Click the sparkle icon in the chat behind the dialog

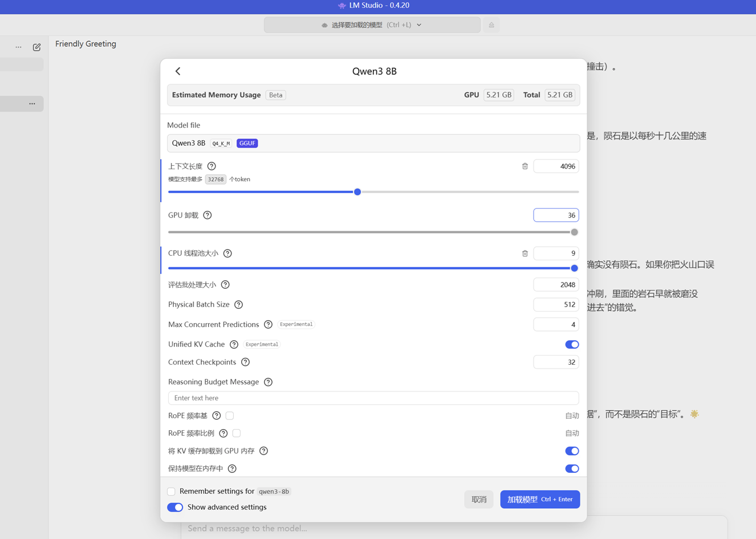[694, 414]
